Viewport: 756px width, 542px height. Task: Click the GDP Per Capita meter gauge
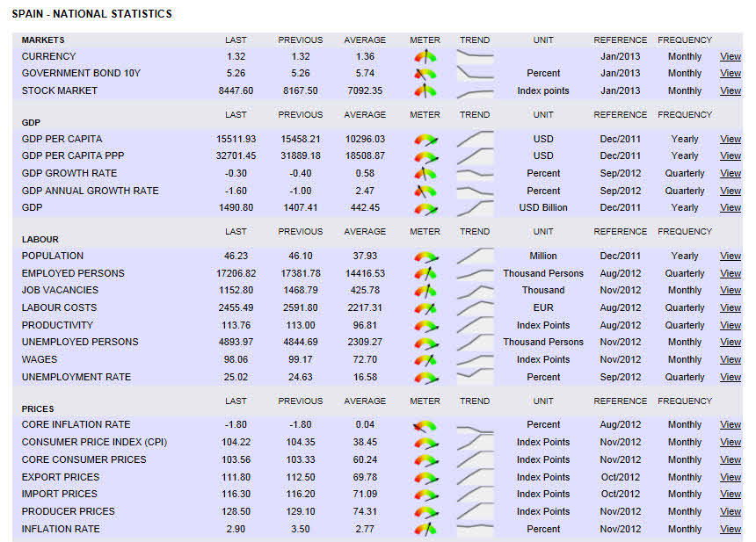[425, 139]
